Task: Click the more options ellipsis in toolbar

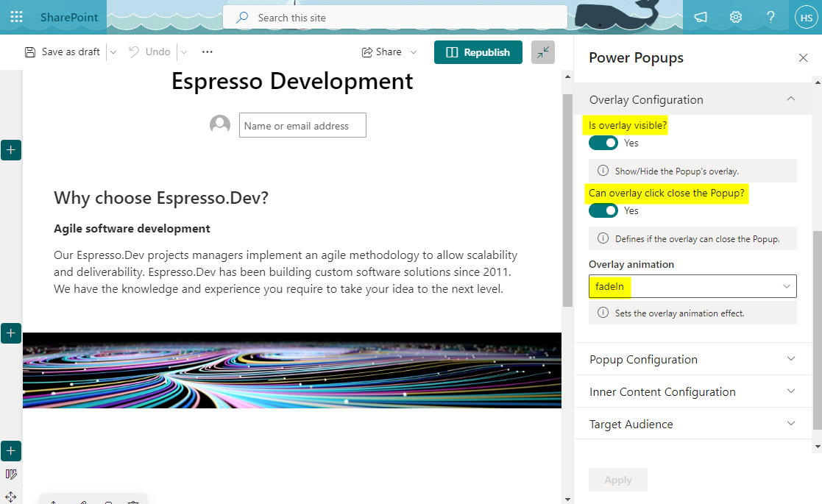Action: (207, 52)
